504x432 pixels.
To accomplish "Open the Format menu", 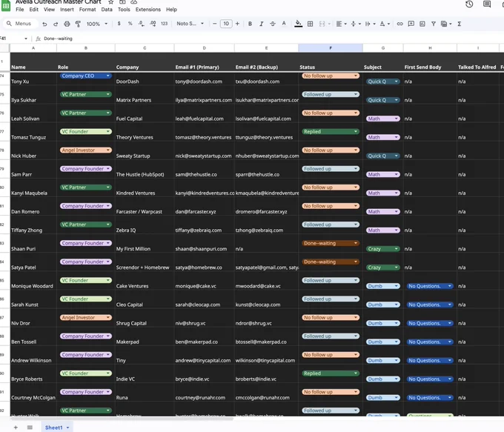I will [x=87, y=10].
